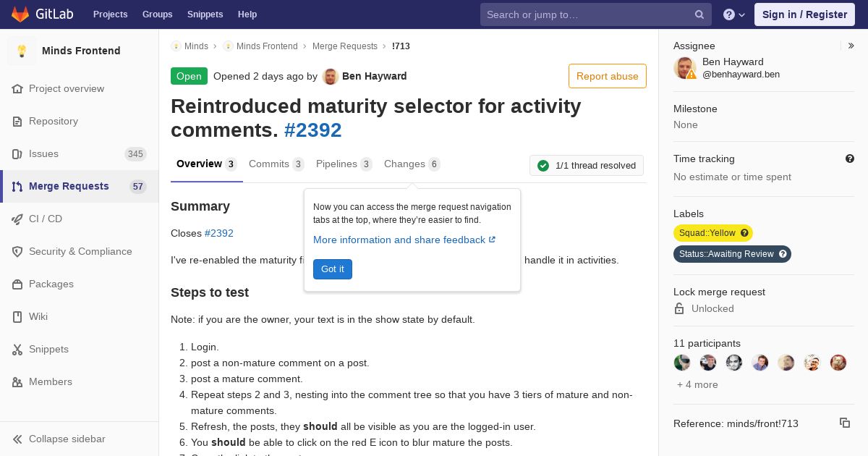This screenshot has width=868, height=456.
Task: Expand the '+ 4 more' participants
Action: (697, 384)
